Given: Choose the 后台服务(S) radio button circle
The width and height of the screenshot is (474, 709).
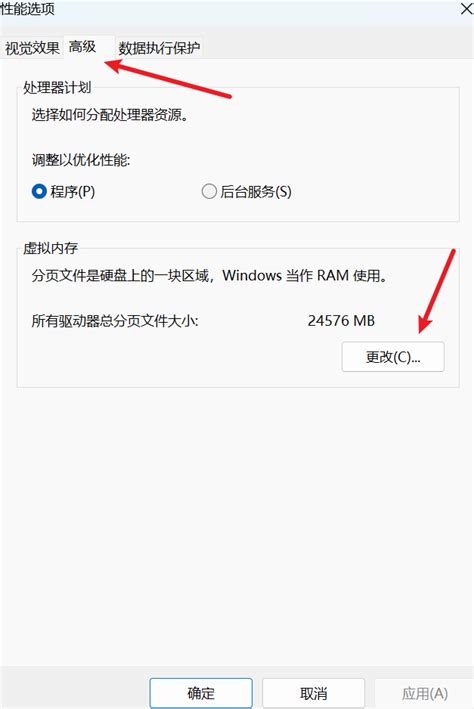Looking at the screenshot, I should [x=209, y=191].
